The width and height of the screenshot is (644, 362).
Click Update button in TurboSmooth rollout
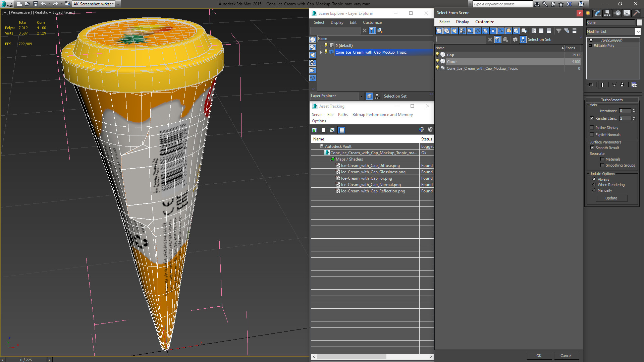point(611,198)
